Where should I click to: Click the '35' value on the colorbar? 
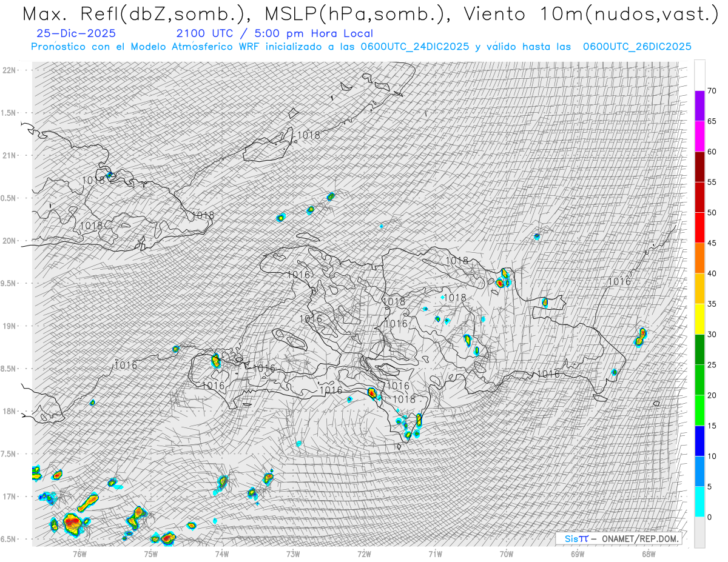[712, 304]
